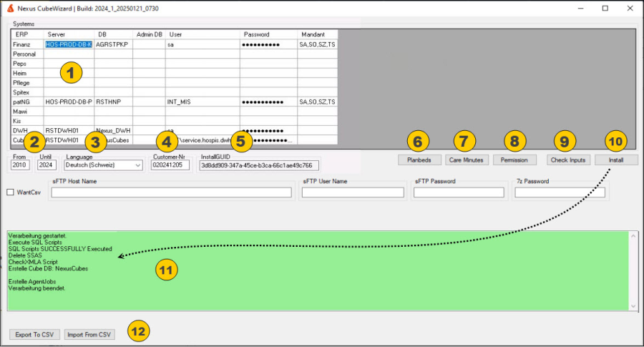Image resolution: width=644 pixels, height=347 pixels.
Task: Click the Password column header
Action: (268, 34)
